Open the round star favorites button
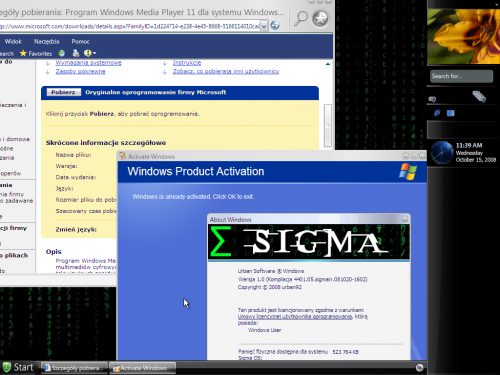This screenshot has height=375, width=500. (320, 19)
